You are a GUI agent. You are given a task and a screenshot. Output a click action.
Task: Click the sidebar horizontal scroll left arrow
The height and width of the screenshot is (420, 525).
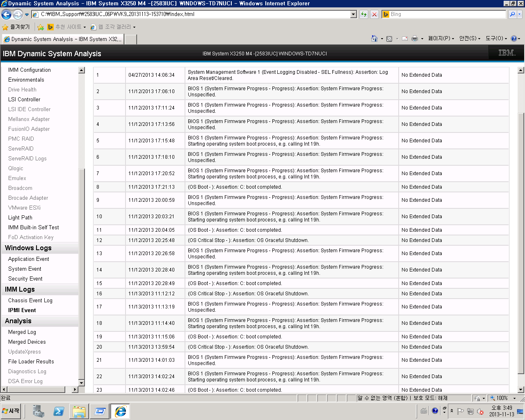point(4,389)
